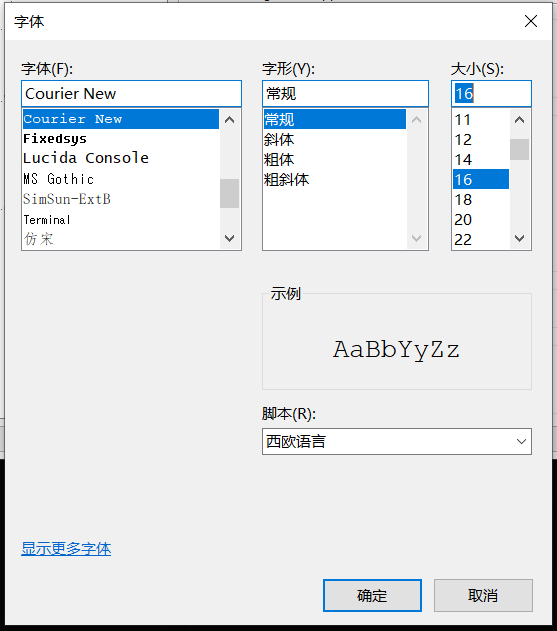Choose size 14 in the size list
Image resolution: width=557 pixels, height=631 pixels.
pos(481,159)
